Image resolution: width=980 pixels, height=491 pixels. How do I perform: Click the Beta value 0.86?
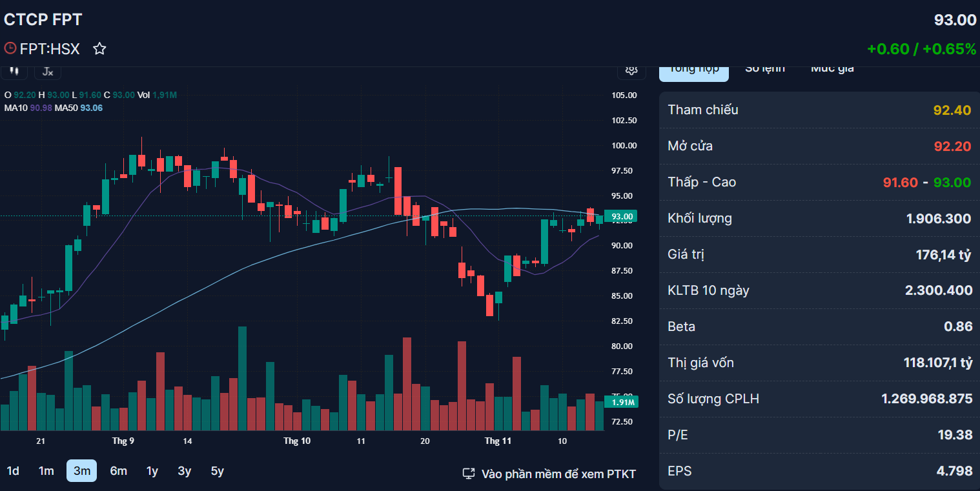pyautogui.click(x=958, y=326)
